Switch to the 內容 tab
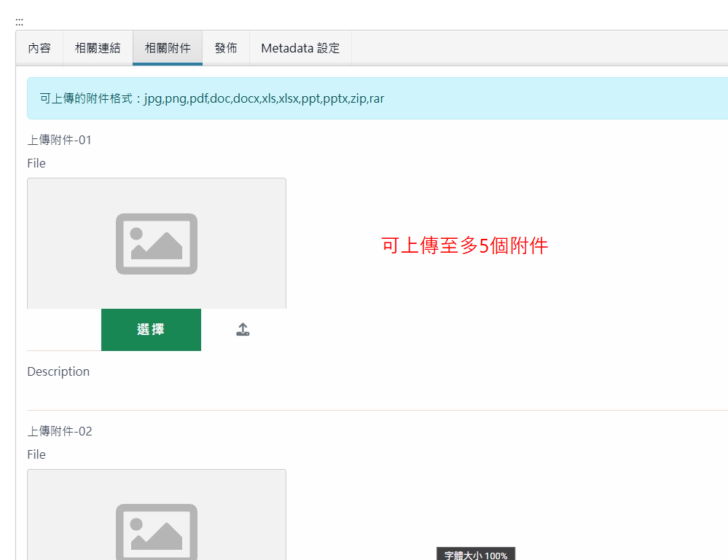 coord(39,47)
